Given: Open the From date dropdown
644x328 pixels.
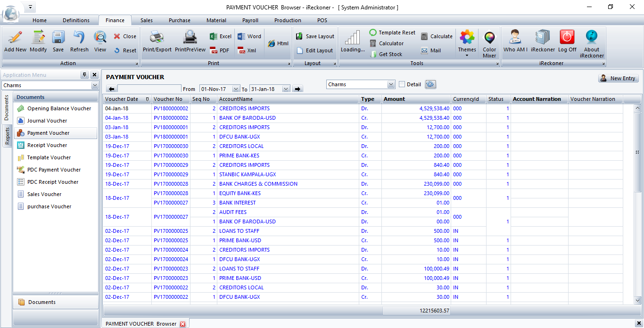Looking at the screenshot, I should click(x=236, y=89).
